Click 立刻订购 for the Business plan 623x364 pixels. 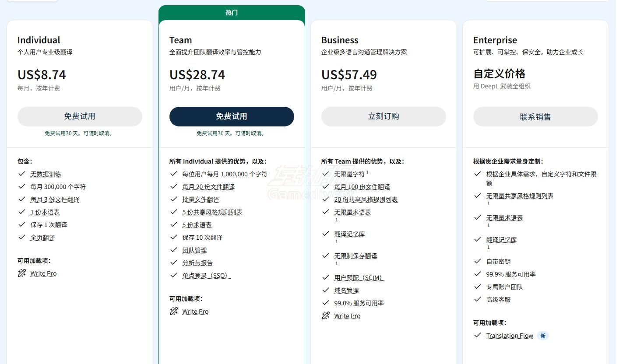[384, 116]
